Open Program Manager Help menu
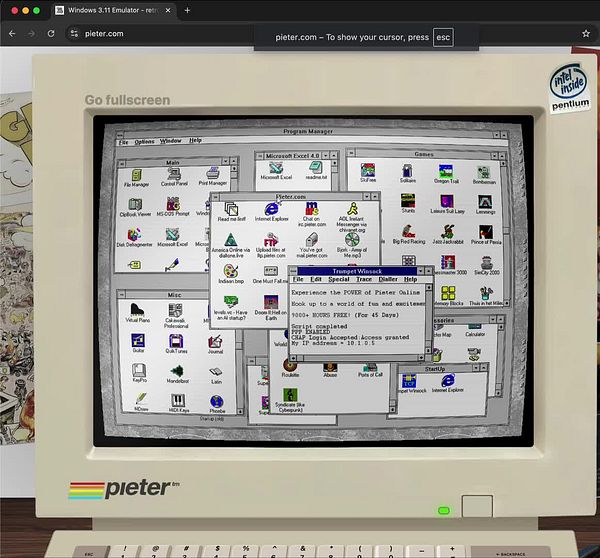 pyautogui.click(x=195, y=140)
